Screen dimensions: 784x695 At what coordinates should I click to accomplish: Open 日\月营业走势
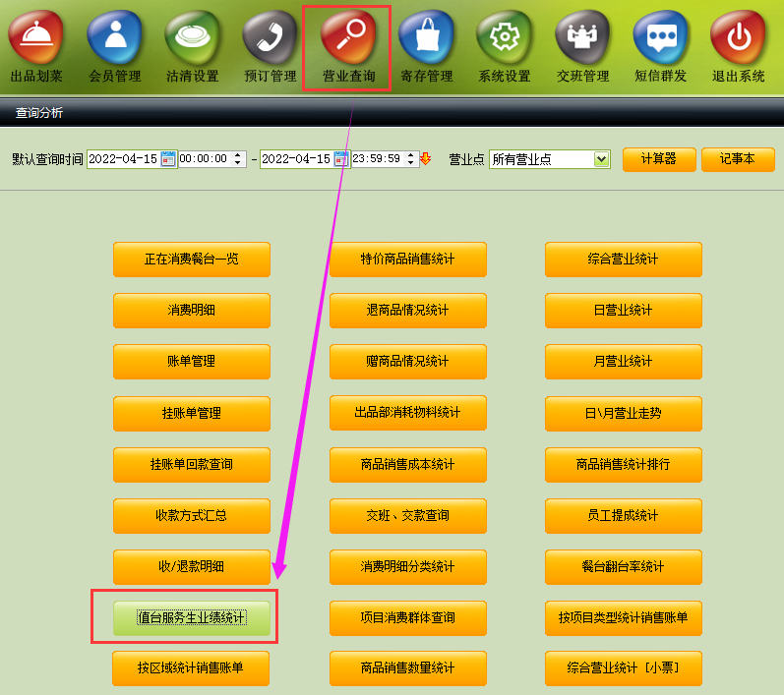pos(624,413)
